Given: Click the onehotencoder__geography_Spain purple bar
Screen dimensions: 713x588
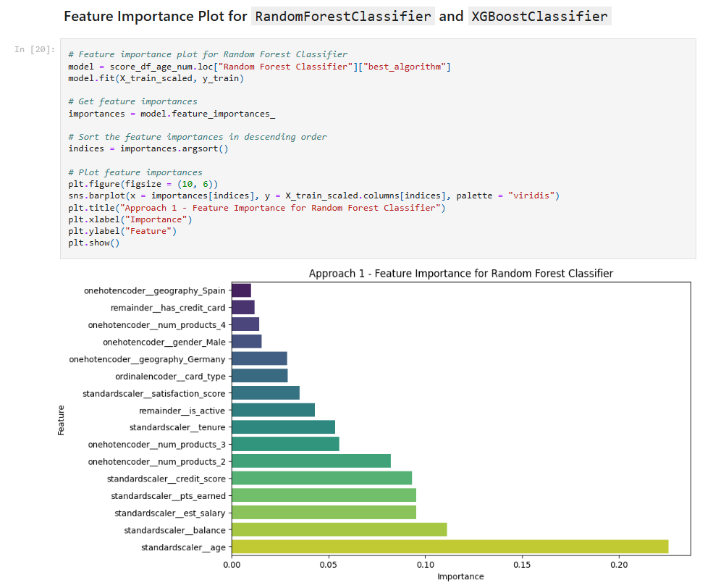Looking at the screenshot, I should 242,290.
